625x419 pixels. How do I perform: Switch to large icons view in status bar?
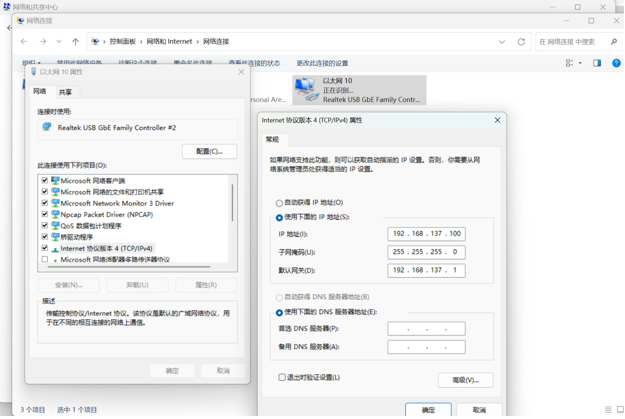tap(621, 409)
